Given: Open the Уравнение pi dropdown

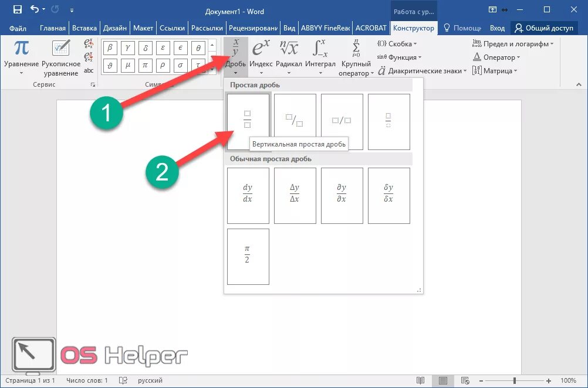Looking at the screenshot, I should click(21, 57).
